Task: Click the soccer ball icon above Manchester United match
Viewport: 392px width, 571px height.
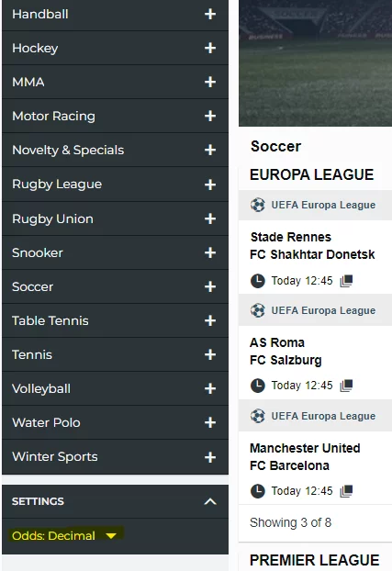Action: click(x=258, y=416)
